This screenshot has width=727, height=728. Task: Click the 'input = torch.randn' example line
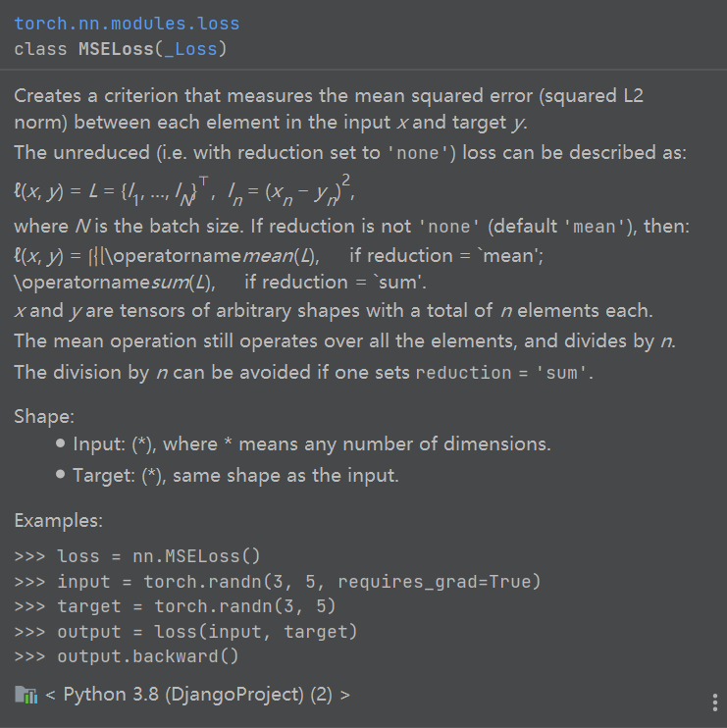[x=298, y=582]
